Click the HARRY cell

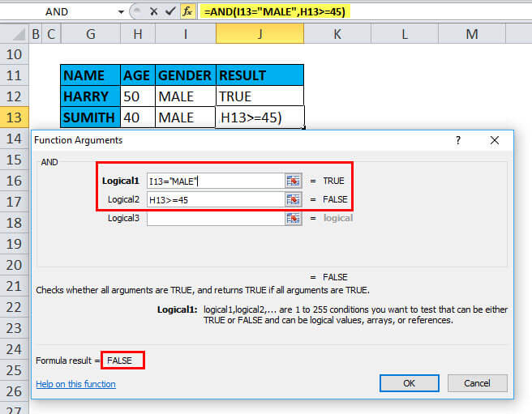click(x=91, y=96)
